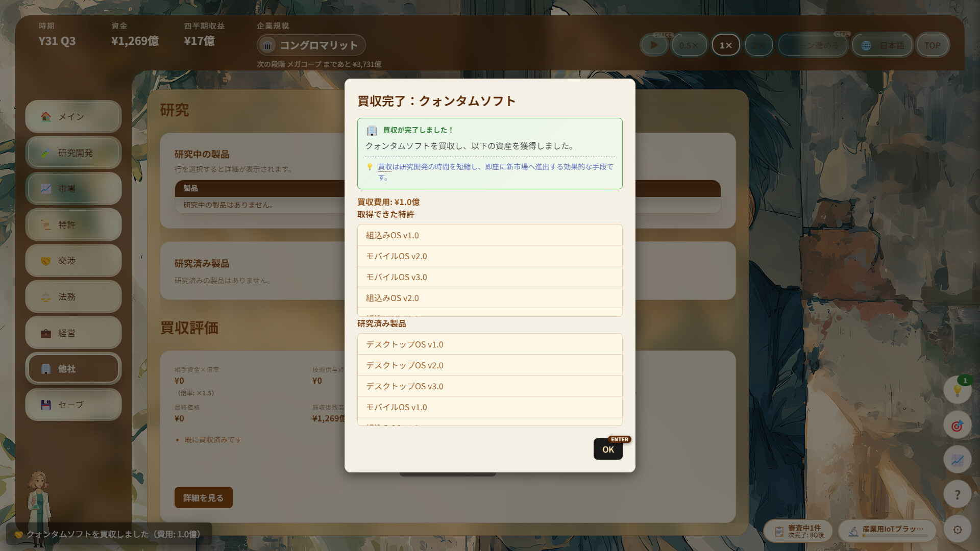Open the settings gear at bottom right
Image resolution: width=980 pixels, height=551 pixels.
[959, 530]
